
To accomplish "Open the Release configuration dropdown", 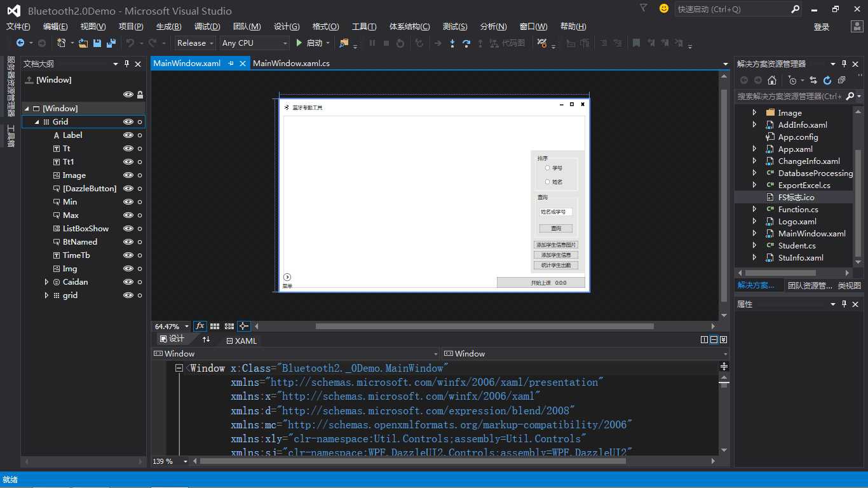I will [x=195, y=43].
